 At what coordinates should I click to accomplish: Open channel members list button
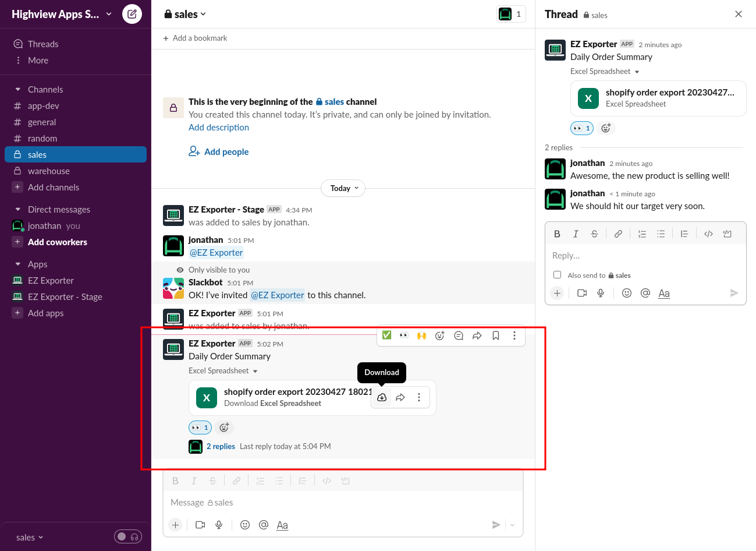[x=511, y=14]
